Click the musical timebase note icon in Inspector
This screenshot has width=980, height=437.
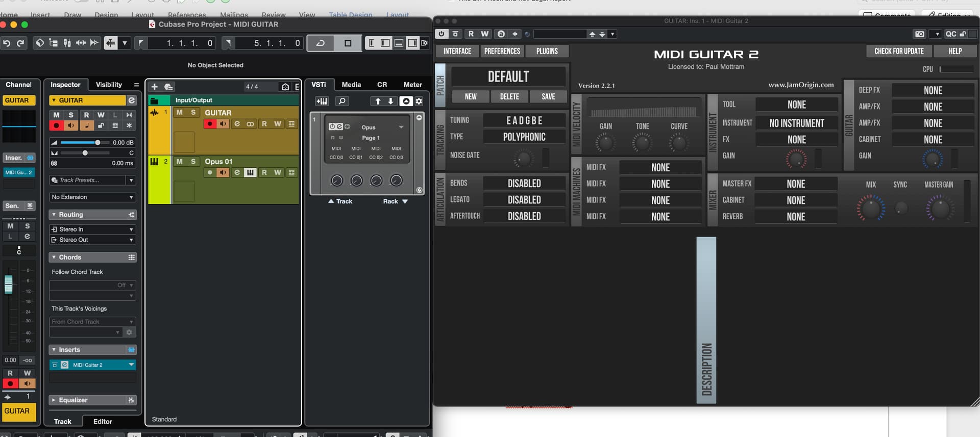[86, 125]
